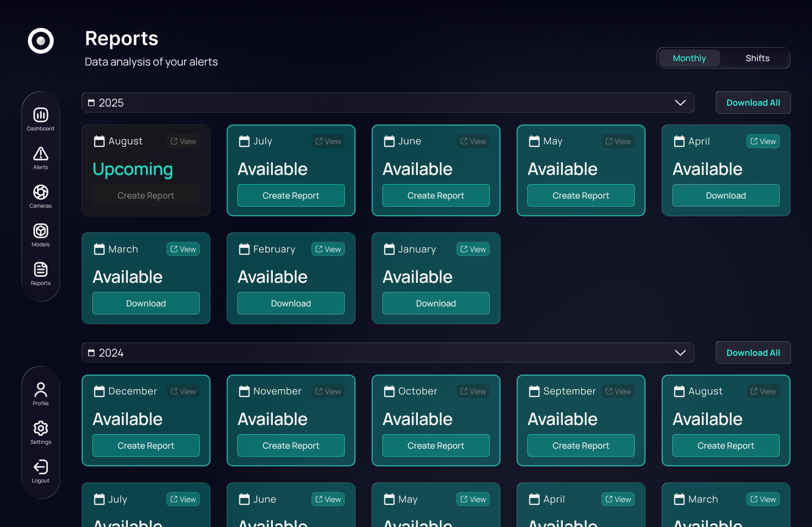Open the View link on the August 2025 card
Image resolution: width=812 pixels, height=527 pixels.
coord(183,141)
